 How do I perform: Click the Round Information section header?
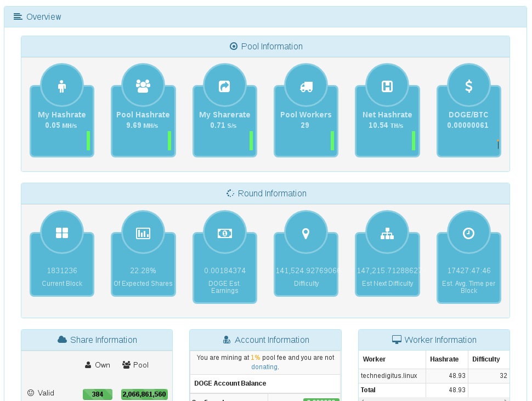pyautogui.click(x=265, y=194)
